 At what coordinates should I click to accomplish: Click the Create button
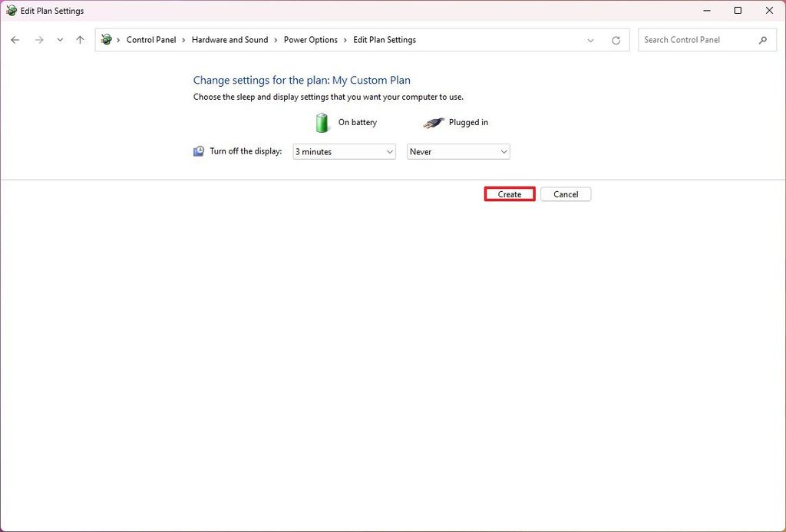click(509, 194)
